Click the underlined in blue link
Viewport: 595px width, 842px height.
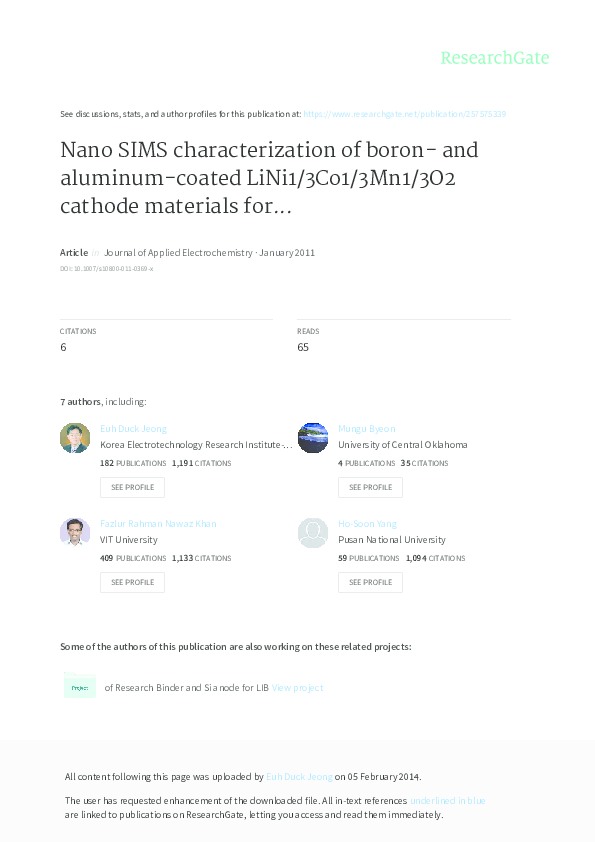pyautogui.click(x=448, y=800)
